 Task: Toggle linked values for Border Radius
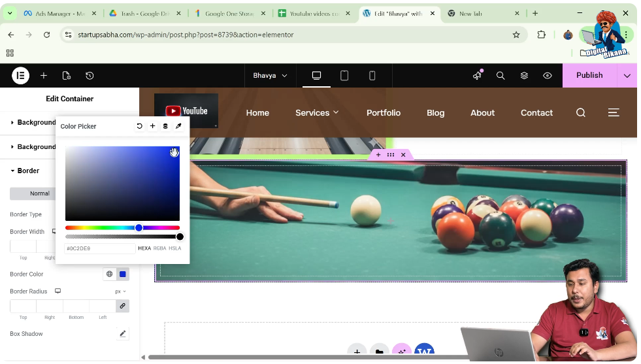(122, 306)
